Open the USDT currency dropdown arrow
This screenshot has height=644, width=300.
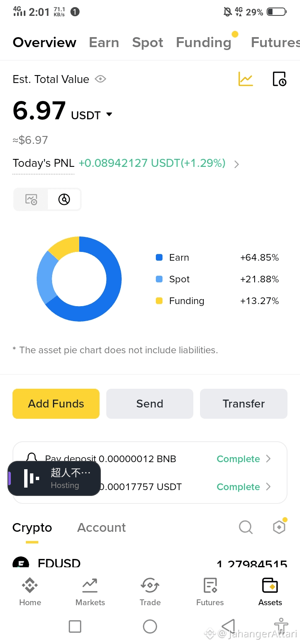click(109, 114)
